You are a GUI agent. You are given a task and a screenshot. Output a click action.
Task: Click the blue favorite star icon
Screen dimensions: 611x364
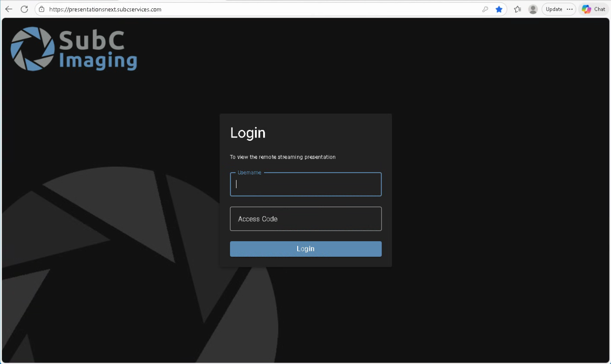pos(499,9)
